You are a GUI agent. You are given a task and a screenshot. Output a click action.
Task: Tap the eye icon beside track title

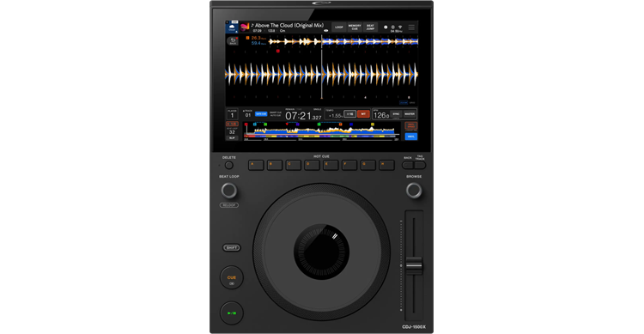pos(325,30)
